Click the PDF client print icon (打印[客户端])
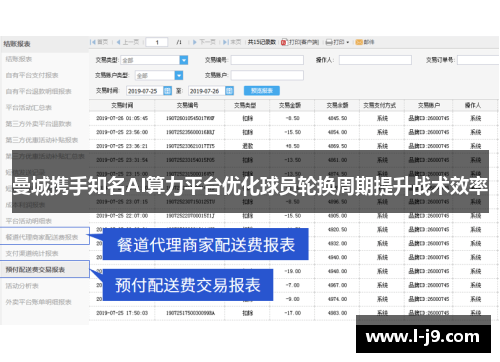The width and height of the screenshot is (500, 362). pos(284,42)
